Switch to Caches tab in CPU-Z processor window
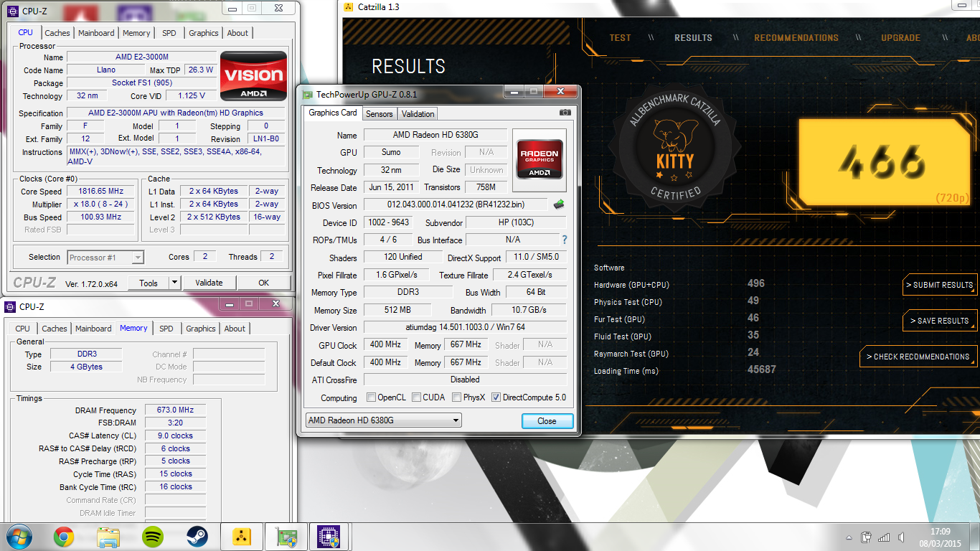This screenshot has width=980, height=551. coord(57,33)
